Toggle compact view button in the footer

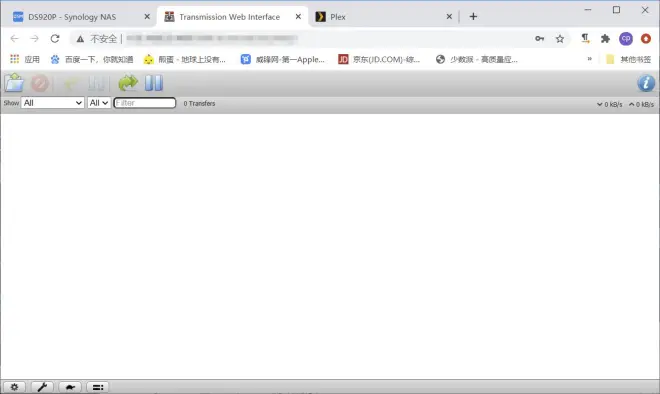coord(98,387)
